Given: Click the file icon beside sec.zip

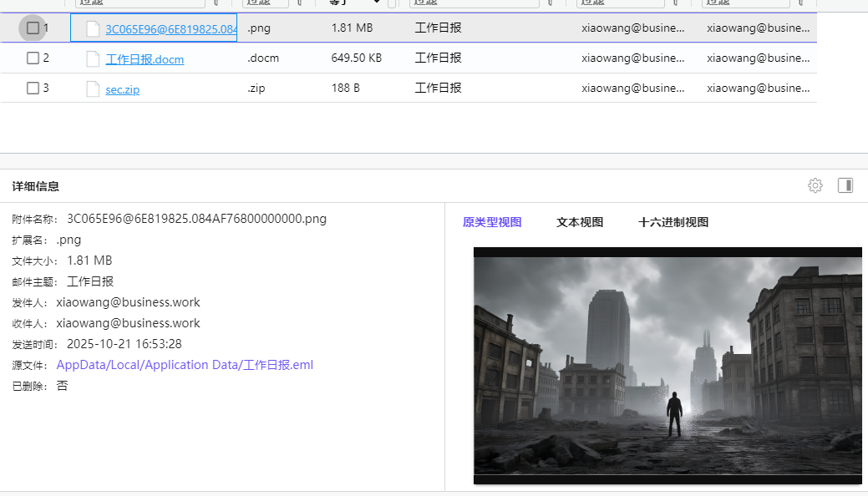Looking at the screenshot, I should tap(93, 89).
